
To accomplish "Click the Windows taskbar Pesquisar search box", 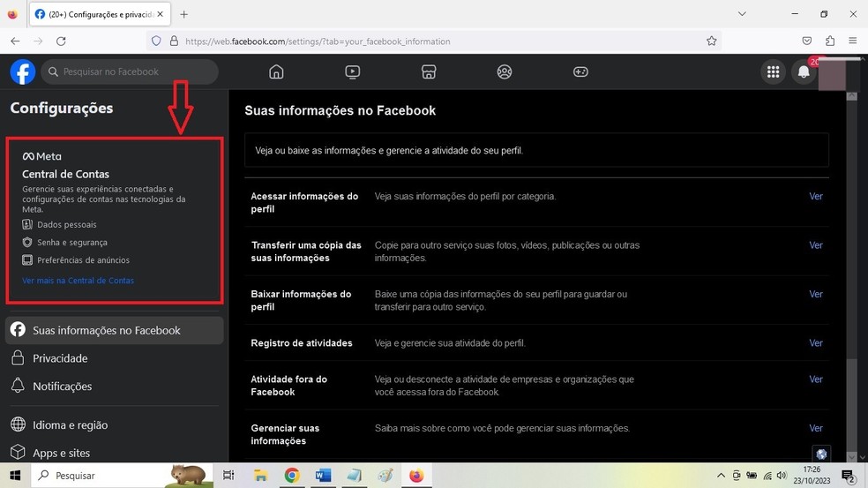I will [122, 476].
